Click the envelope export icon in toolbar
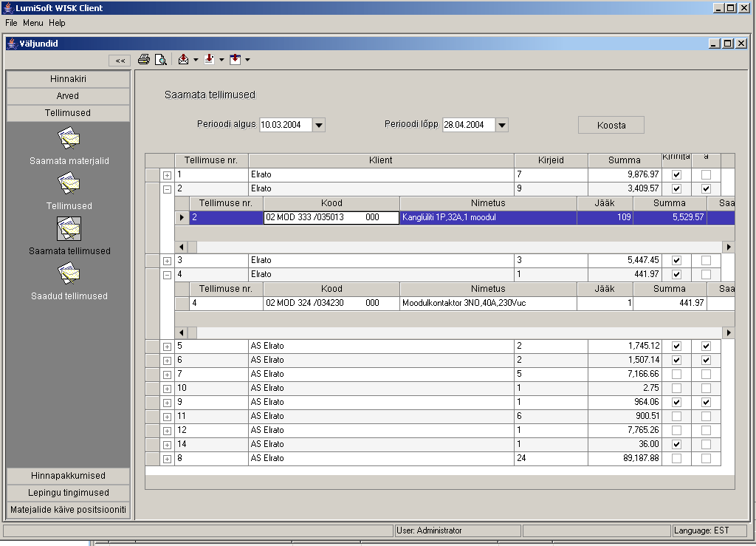The width and height of the screenshot is (756, 546). 184,60
